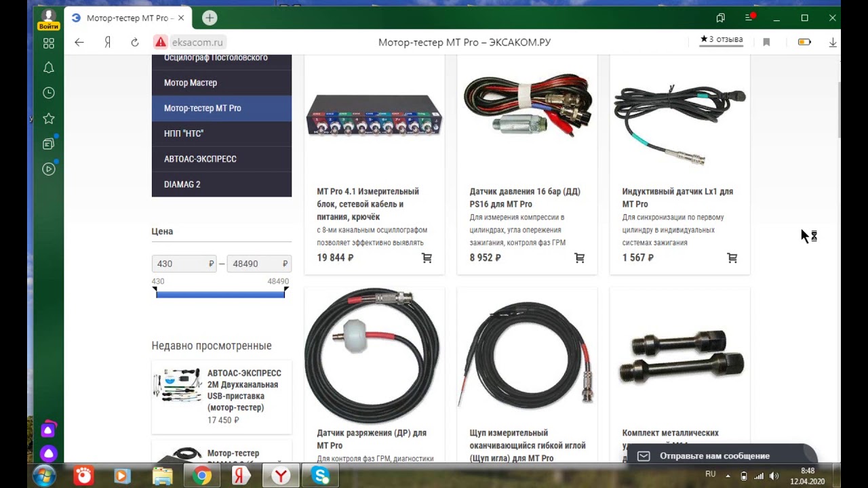Click the page vertical scrollbar
868x488 pixels.
[x=840, y=108]
